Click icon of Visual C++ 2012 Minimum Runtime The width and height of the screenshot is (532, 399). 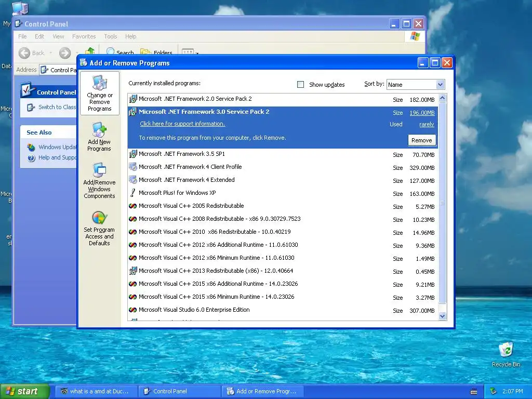tap(132, 258)
